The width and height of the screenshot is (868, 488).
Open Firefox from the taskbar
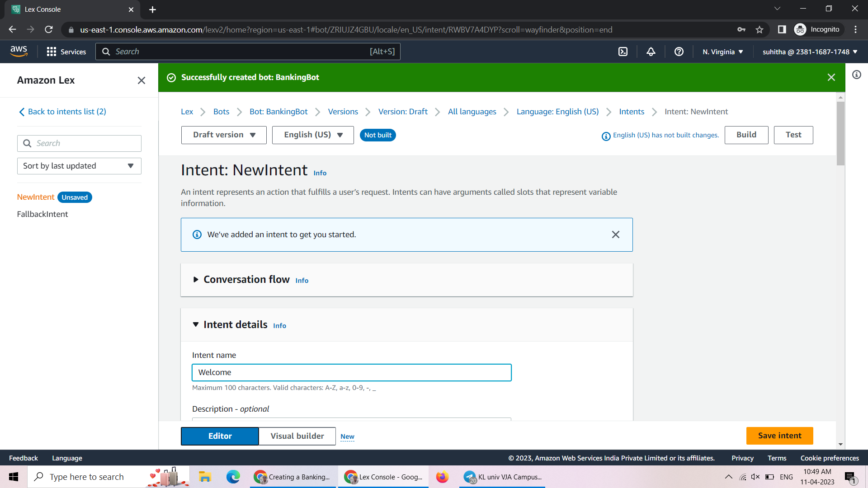442,477
